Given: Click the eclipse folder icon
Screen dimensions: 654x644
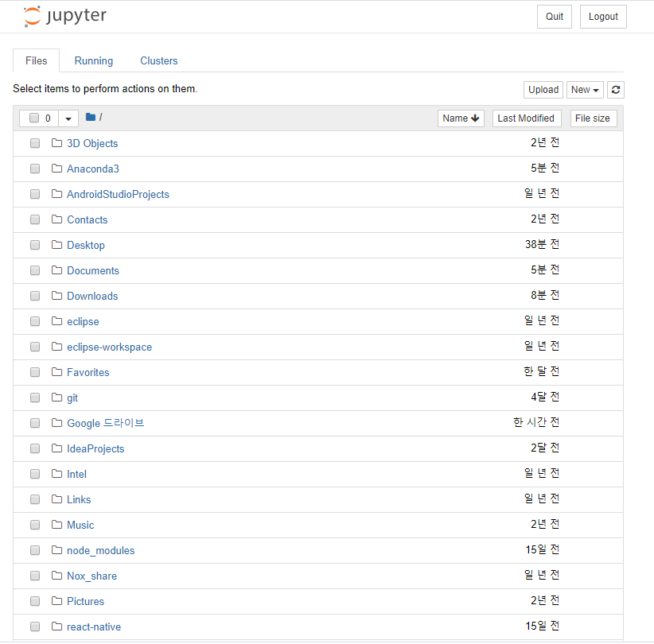Looking at the screenshot, I should click(x=56, y=321).
